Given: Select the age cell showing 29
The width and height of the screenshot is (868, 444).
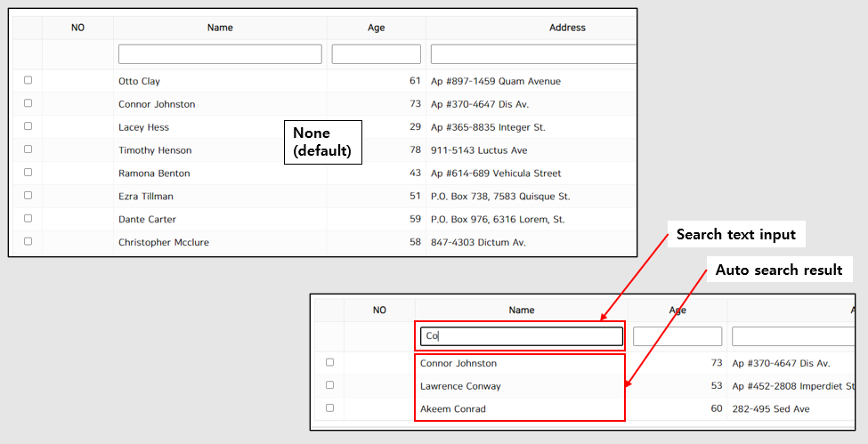Looking at the screenshot, I should coord(415,126).
